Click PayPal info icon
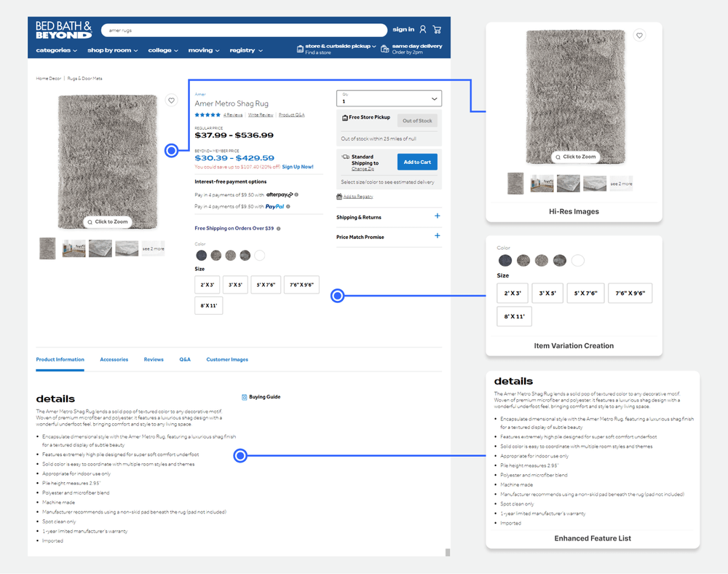 pos(288,207)
